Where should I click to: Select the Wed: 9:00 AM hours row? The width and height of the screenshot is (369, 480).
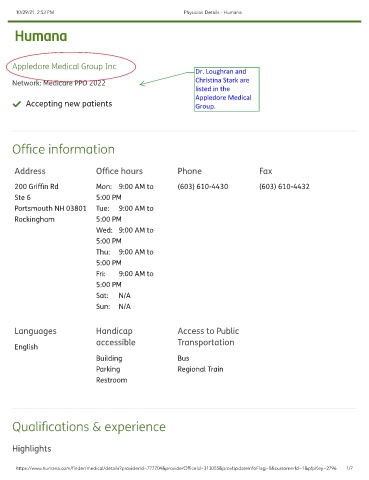(125, 235)
